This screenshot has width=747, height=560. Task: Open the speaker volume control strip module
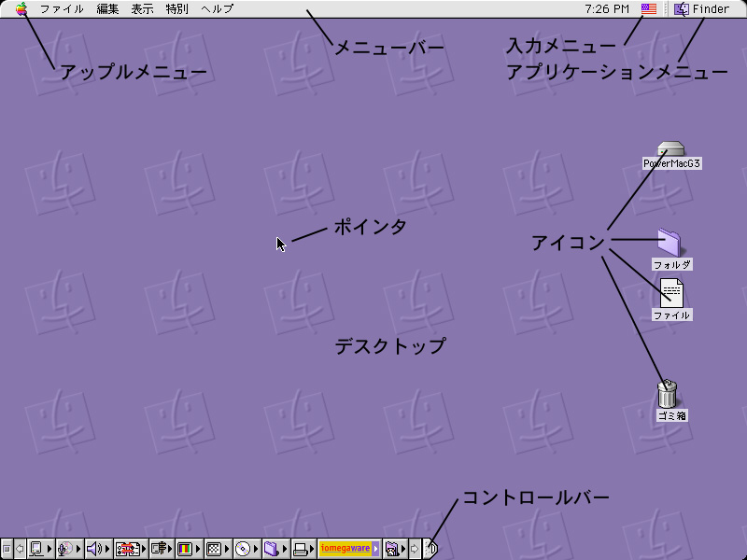pos(94,549)
